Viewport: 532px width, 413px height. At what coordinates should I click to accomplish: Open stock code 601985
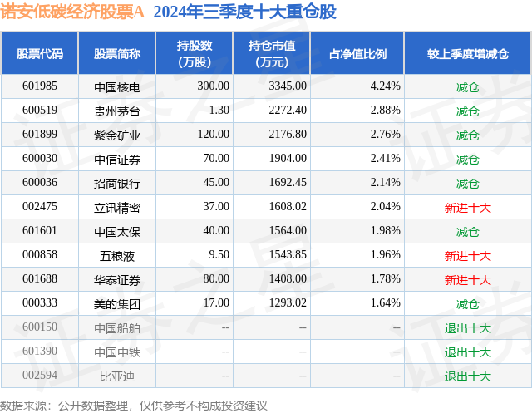tap(40, 86)
